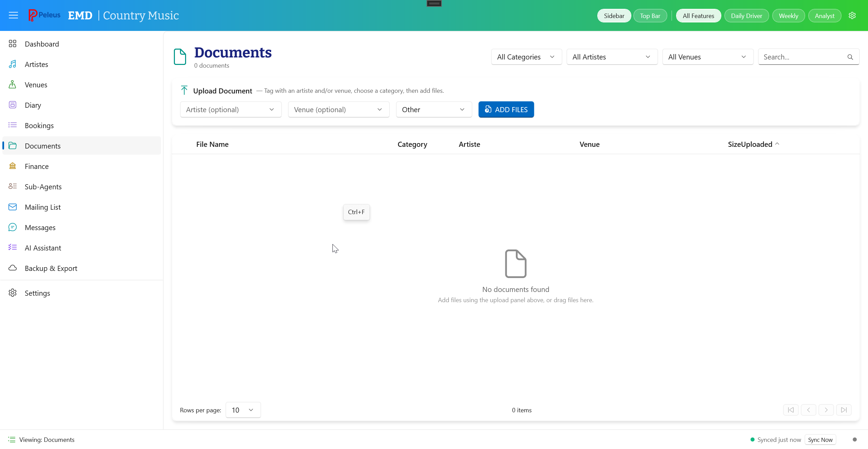Viewport: 868px width, 449px height.
Task: Toggle the Sidebar option in the header
Action: point(614,15)
